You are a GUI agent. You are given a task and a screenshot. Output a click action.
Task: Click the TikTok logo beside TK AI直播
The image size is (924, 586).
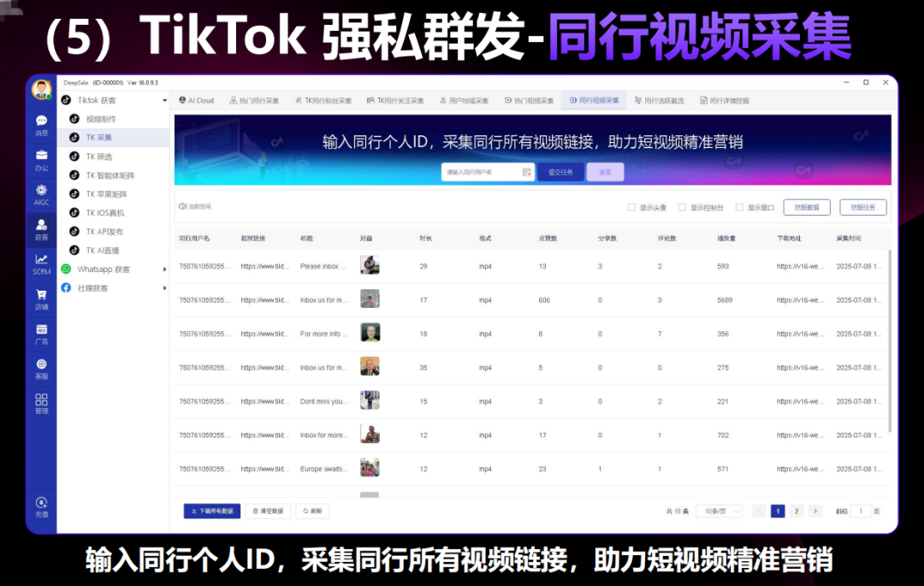(74, 251)
